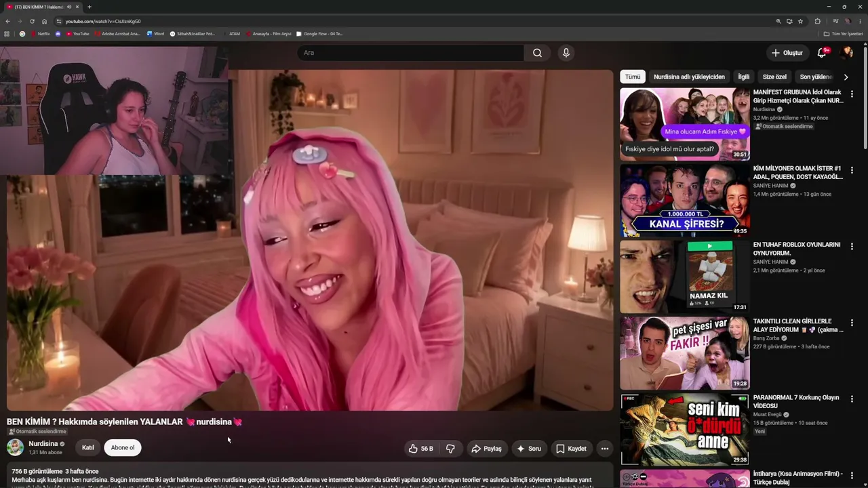
Task: Click the Katıl button
Action: (88, 448)
